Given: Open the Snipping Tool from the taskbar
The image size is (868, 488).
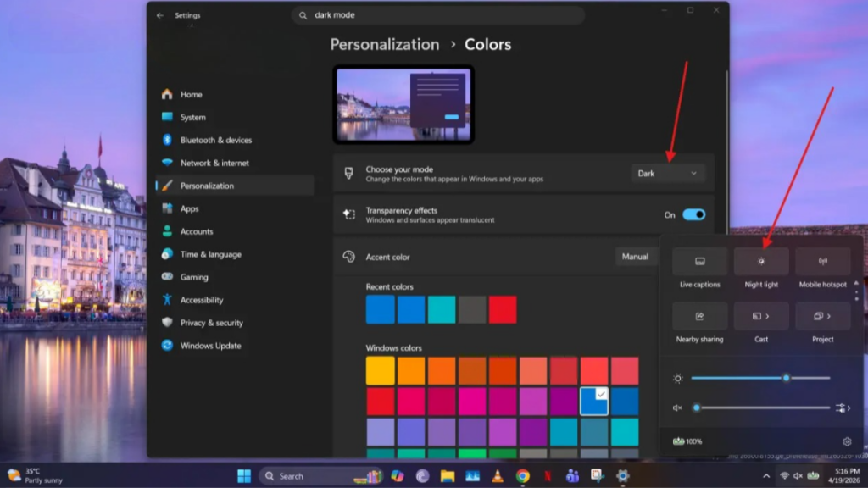Looking at the screenshot, I should pos(598,476).
